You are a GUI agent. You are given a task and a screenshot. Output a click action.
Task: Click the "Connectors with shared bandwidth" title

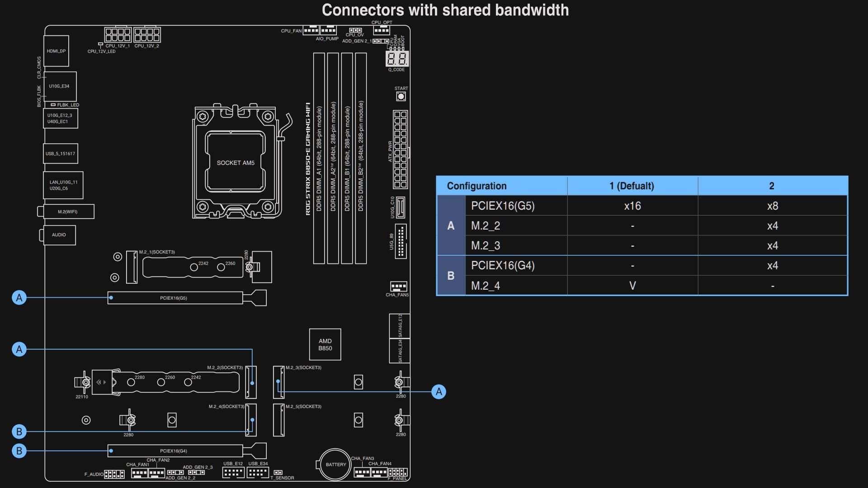click(x=445, y=10)
